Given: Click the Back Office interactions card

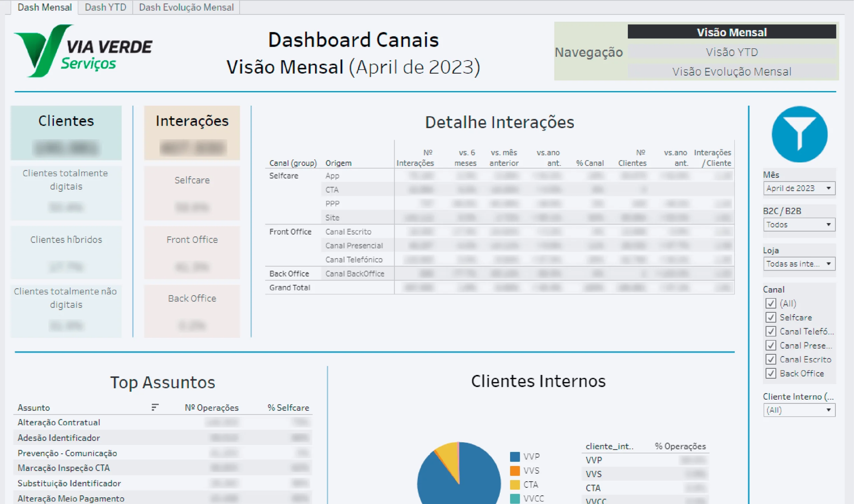Looking at the screenshot, I should [x=192, y=311].
